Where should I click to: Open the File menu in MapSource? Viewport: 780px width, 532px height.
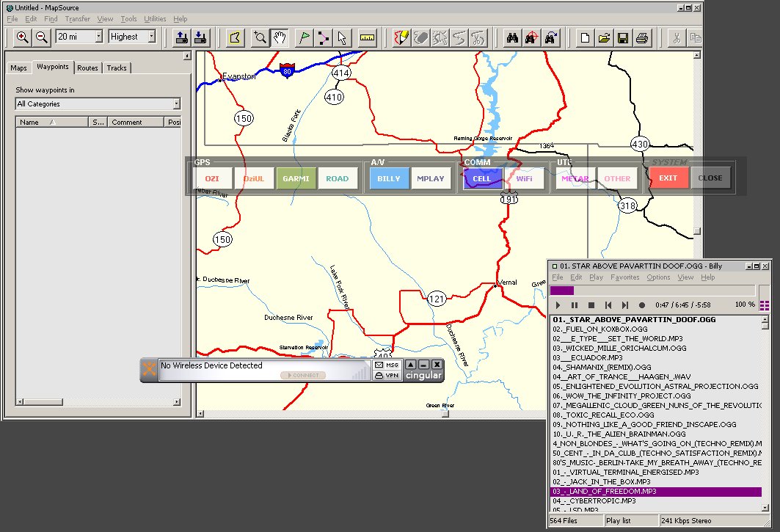point(12,19)
